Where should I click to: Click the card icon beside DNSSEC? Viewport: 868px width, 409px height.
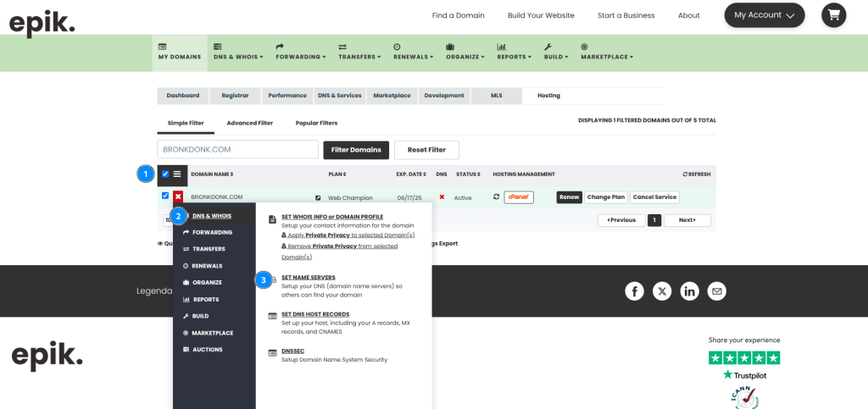coord(272,352)
